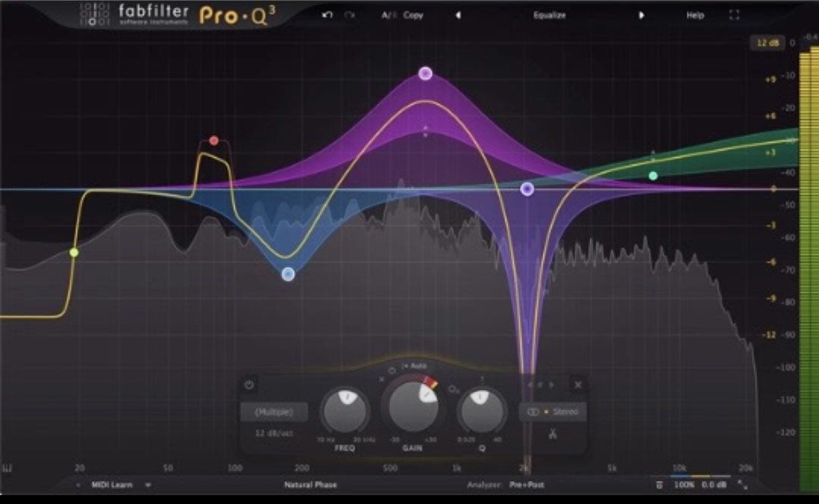Image resolution: width=819 pixels, height=504 pixels.
Task: Open the Stereo placement dropdown
Action: pos(552,412)
